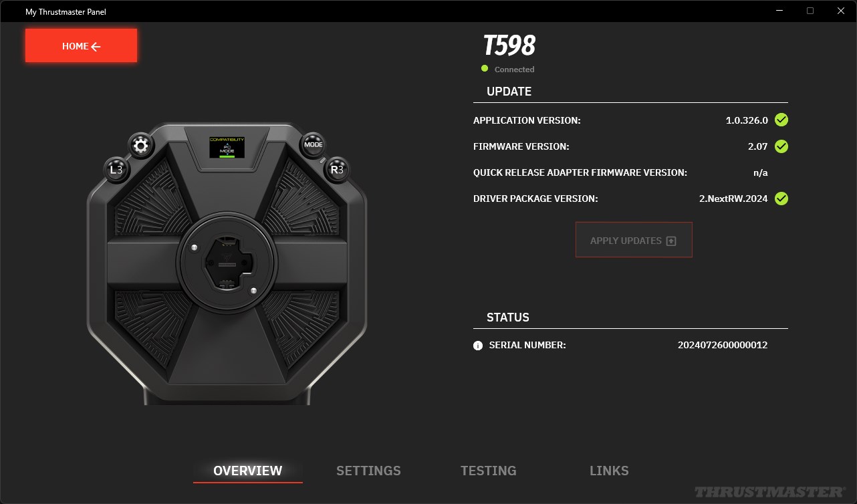This screenshot has height=504, width=857.
Task: Click the firmware version green checkmark
Action: point(781,146)
